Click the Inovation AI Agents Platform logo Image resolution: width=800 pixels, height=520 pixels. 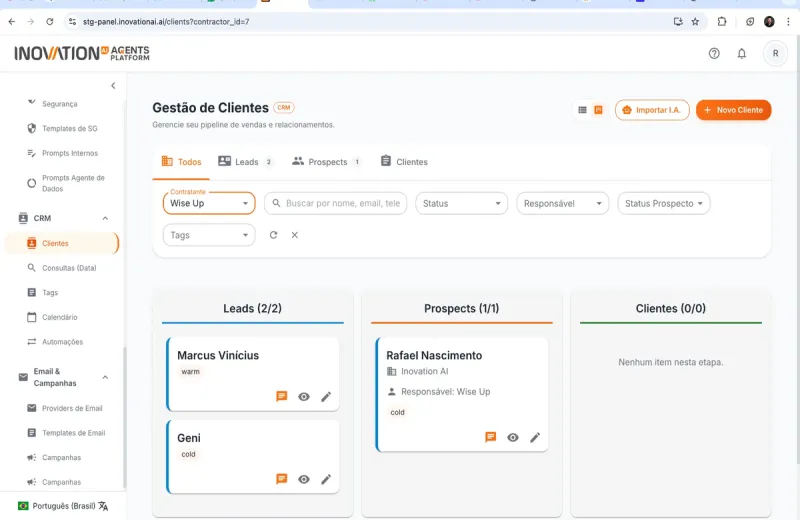click(82, 53)
